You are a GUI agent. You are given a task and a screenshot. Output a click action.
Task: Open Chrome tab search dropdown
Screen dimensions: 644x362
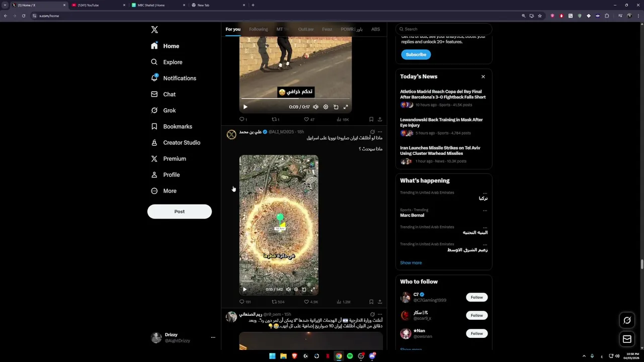(x=5, y=5)
